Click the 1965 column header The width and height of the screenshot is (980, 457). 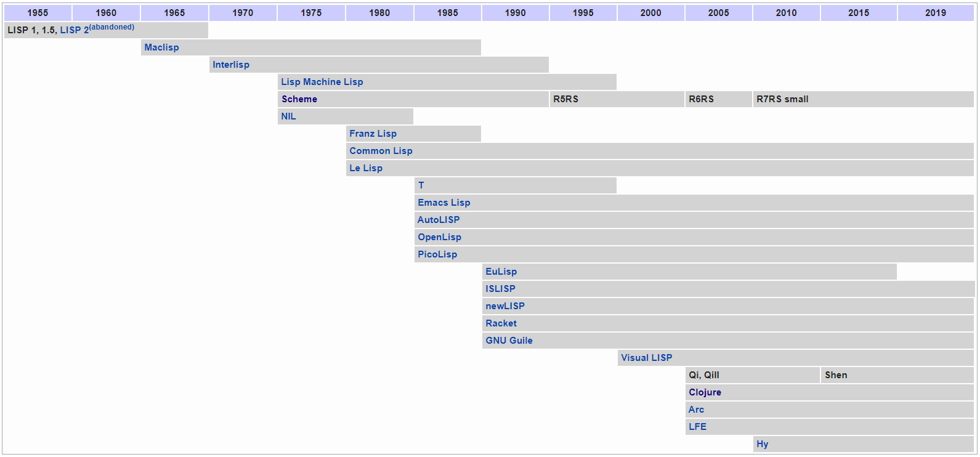174,13
